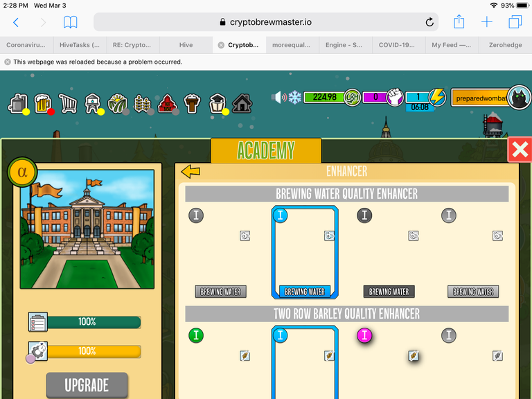
Task: Close the Academy panel with red X
Action: 520,150
